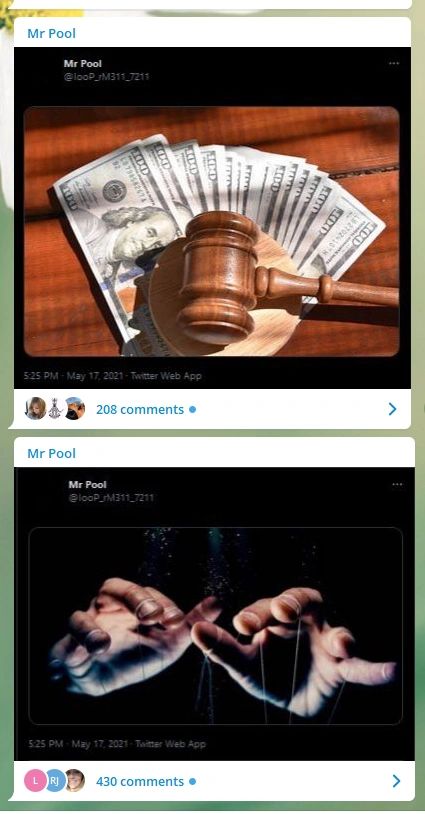The width and height of the screenshot is (425, 814).
Task: Select the photo avatar beside 430 comments
Action: pos(75,781)
